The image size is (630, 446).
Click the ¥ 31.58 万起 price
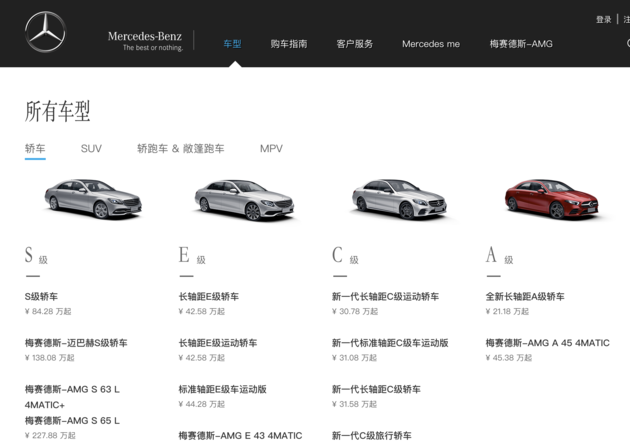pos(354,404)
